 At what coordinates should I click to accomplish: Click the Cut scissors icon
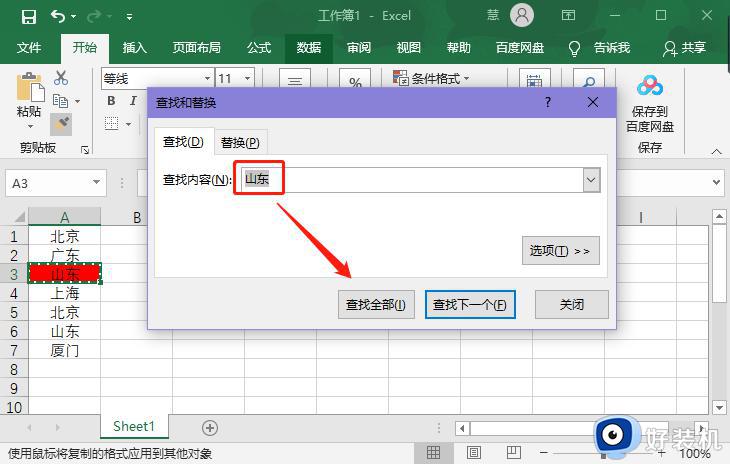pos(61,77)
